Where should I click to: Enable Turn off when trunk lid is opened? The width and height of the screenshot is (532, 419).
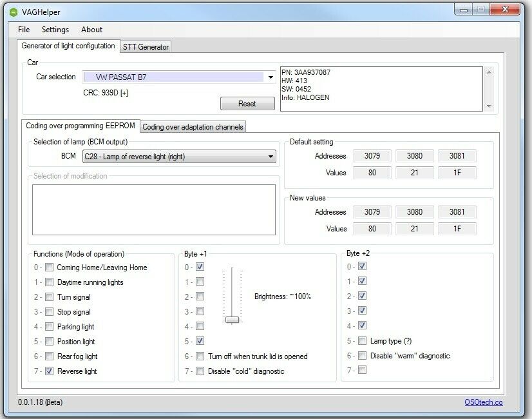tap(200, 356)
